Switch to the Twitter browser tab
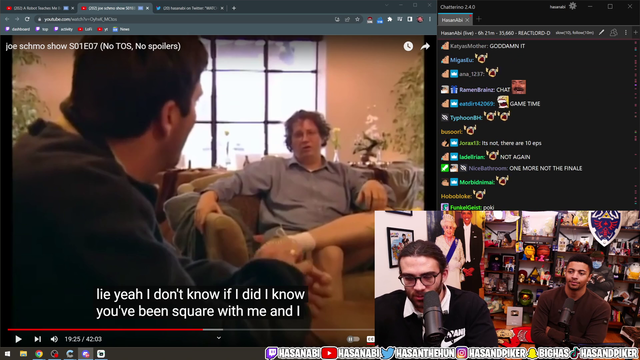The width and height of the screenshot is (640, 360). [190, 8]
